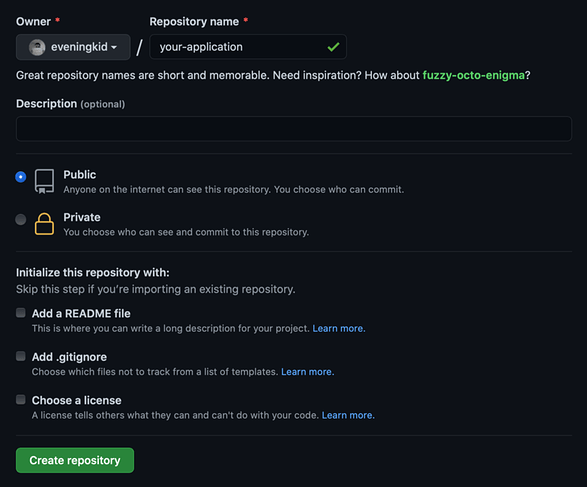Open the eveningkid owner dropdown

point(73,47)
